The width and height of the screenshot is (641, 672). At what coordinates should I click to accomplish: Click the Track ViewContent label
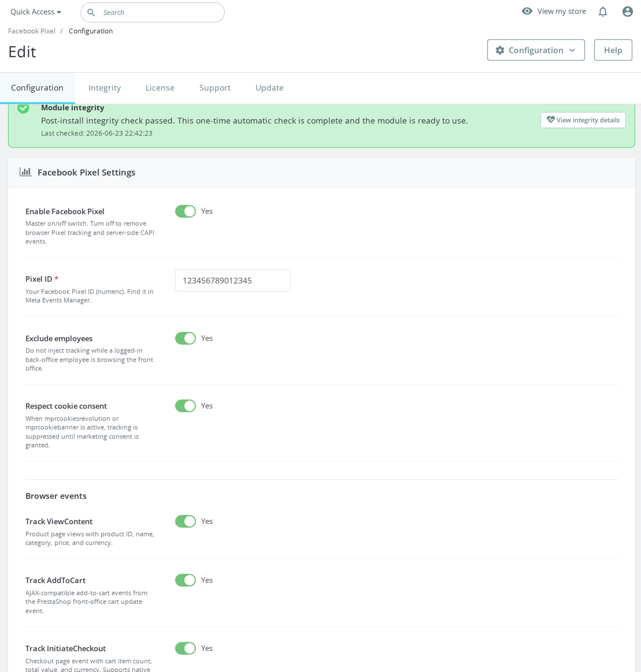click(59, 522)
